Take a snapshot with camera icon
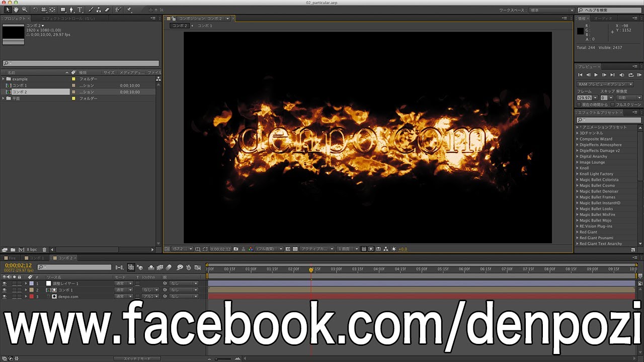 235,249
